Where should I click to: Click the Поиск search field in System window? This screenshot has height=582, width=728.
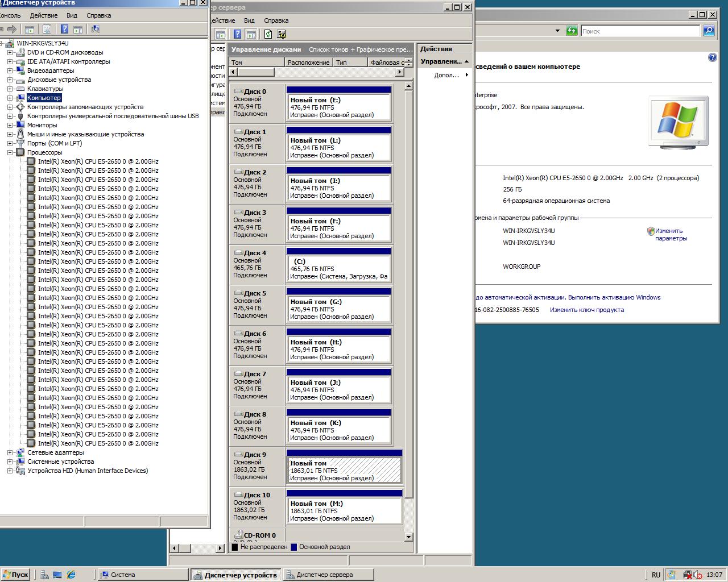(x=640, y=31)
